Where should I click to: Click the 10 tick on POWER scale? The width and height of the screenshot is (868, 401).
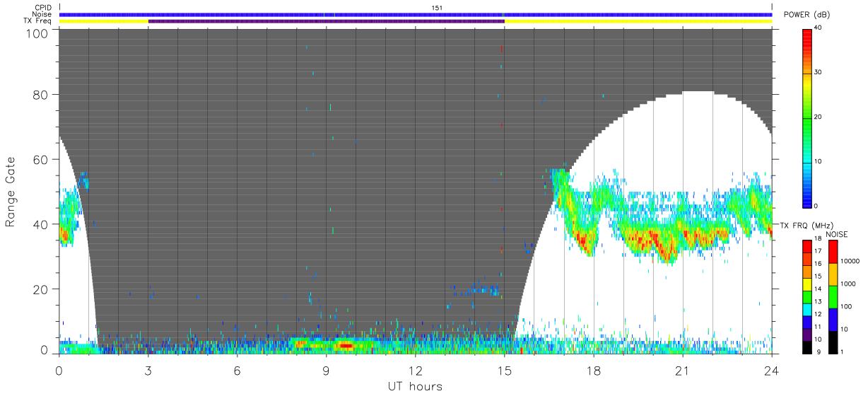coord(818,162)
